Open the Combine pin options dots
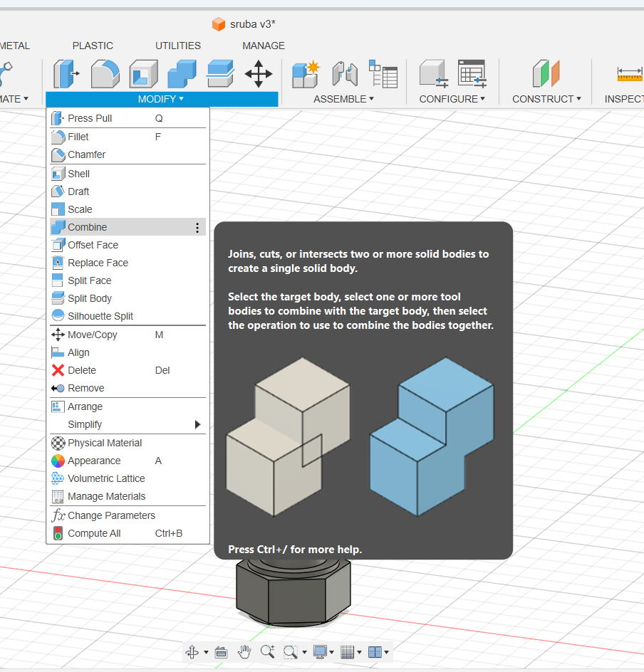644x672 pixels. [x=197, y=228]
